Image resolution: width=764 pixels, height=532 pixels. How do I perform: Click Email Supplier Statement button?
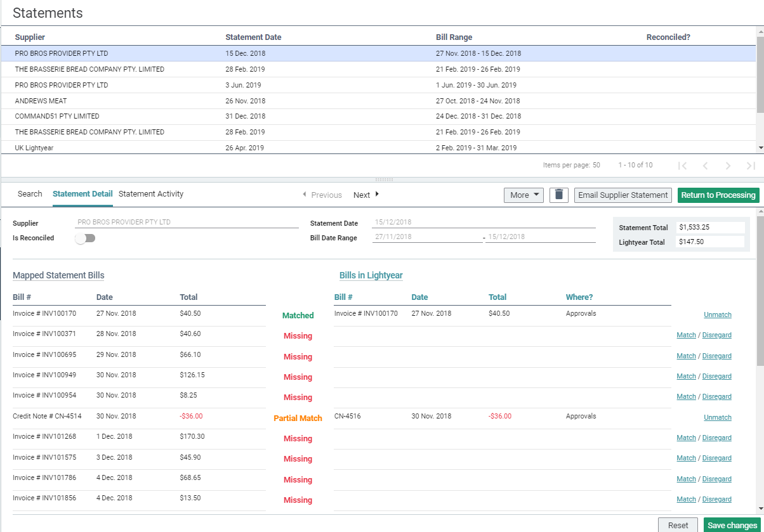click(x=622, y=195)
